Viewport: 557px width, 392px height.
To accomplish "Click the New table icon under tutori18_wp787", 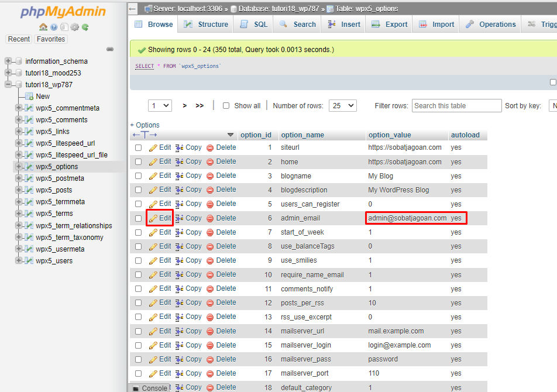I will pyautogui.click(x=29, y=96).
